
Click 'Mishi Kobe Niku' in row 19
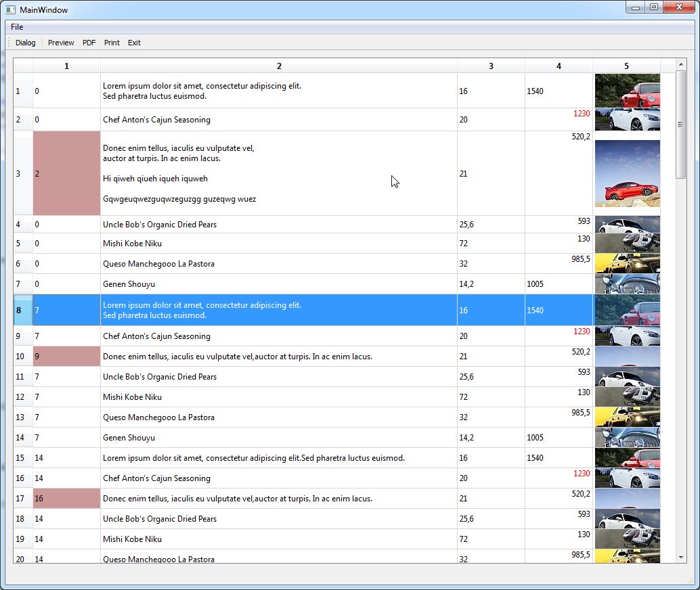132,539
